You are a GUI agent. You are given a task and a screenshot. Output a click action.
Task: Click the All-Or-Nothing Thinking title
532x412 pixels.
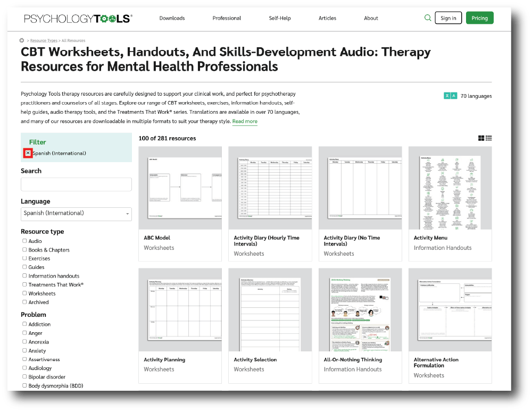tap(353, 359)
